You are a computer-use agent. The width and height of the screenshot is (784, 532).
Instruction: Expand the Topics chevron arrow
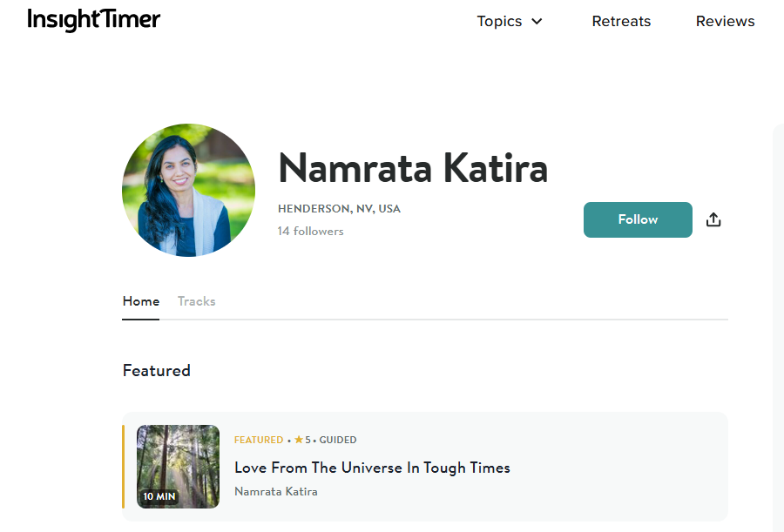(x=537, y=22)
